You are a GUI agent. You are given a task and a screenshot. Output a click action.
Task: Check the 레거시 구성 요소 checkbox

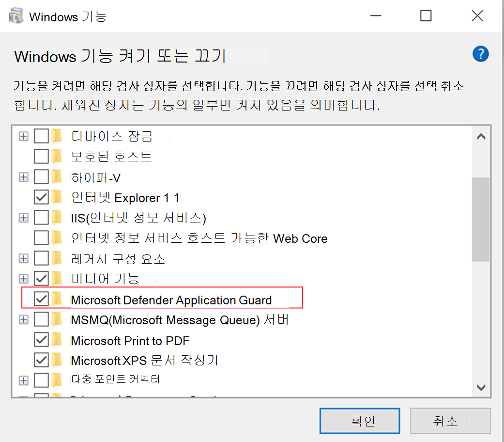[41, 258]
